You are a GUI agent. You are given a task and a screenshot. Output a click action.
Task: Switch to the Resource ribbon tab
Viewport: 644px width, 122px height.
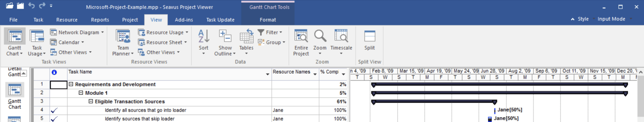click(67, 20)
